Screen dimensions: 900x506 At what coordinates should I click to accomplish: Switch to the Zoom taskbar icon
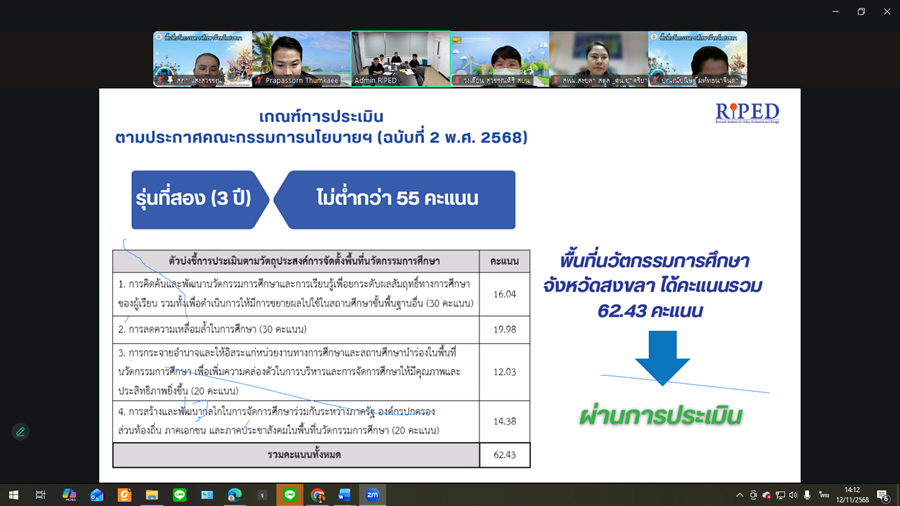coord(373,495)
